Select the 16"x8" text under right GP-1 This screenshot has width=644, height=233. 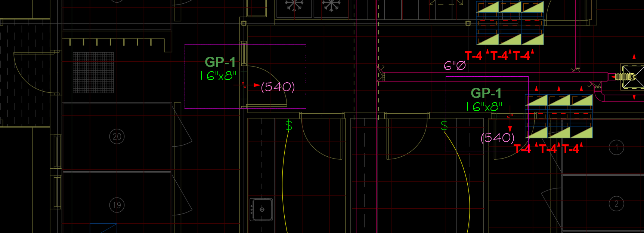click(x=484, y=107)
